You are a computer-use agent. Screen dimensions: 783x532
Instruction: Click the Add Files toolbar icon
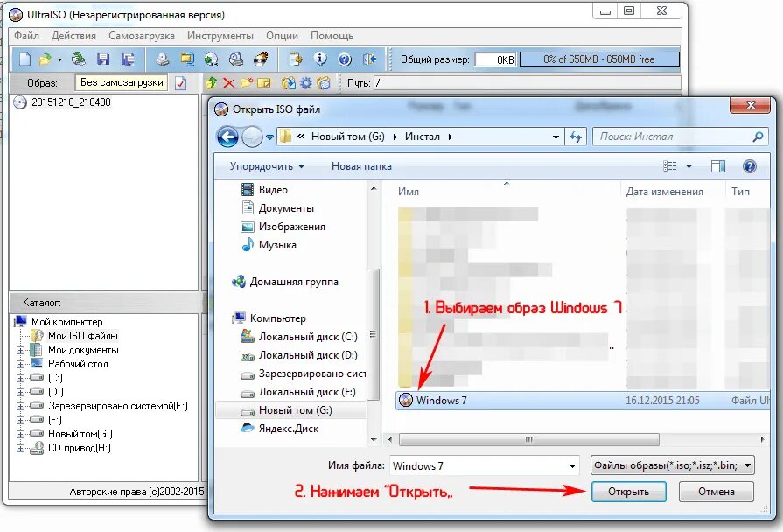296,59
